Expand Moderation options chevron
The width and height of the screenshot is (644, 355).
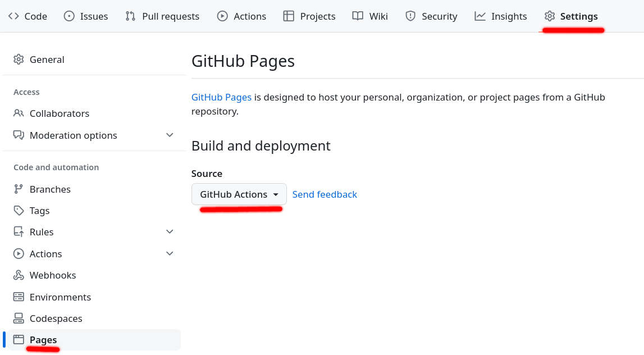pyautogui.click(x=170, y=135)
